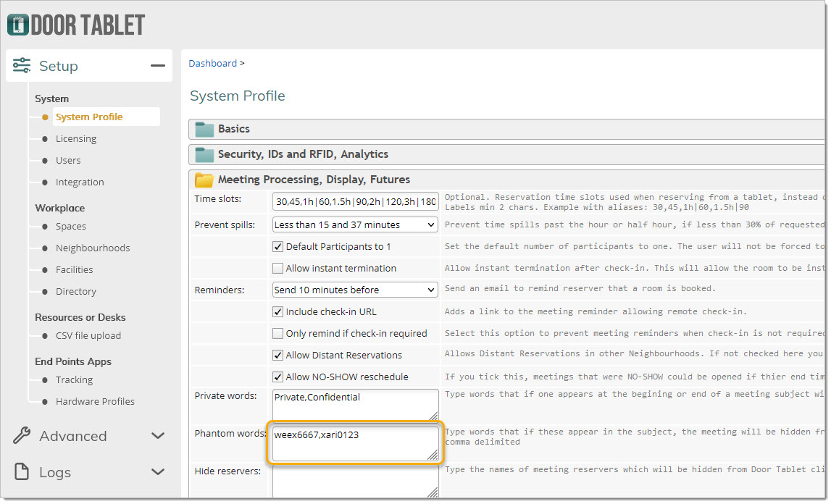Click the Door Tablet logo icon
Viewport: 831px width, 504px height.
(x=17, y=25)
